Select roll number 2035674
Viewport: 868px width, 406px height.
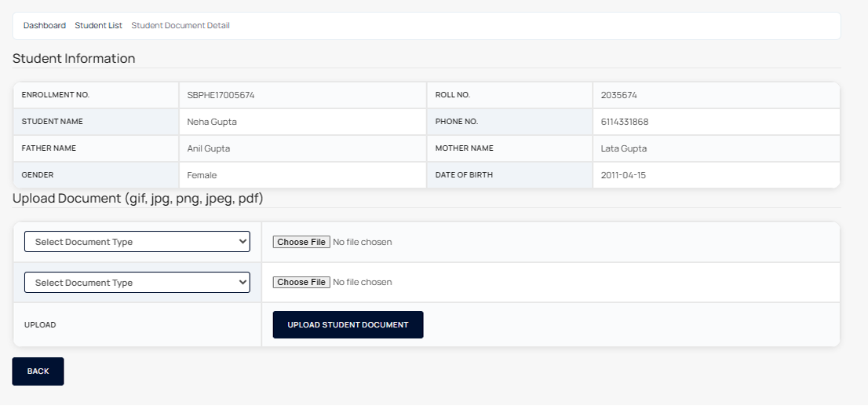(x=619, y=95)
